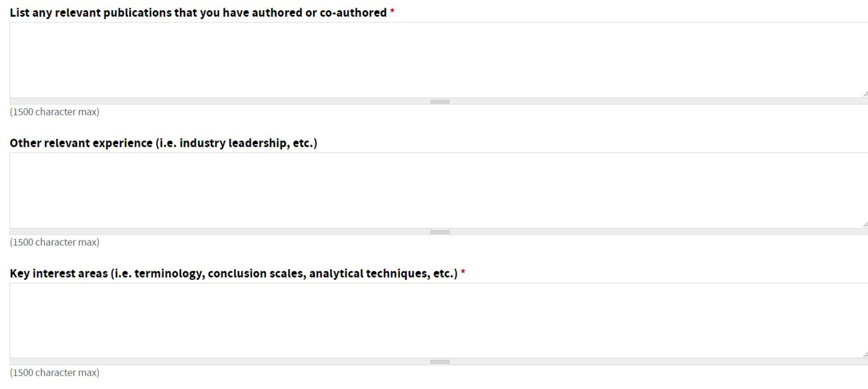The image size is (868, 389).
Task: Select the words 'industry leadership' in the experience label
Action: coord(234,143)
